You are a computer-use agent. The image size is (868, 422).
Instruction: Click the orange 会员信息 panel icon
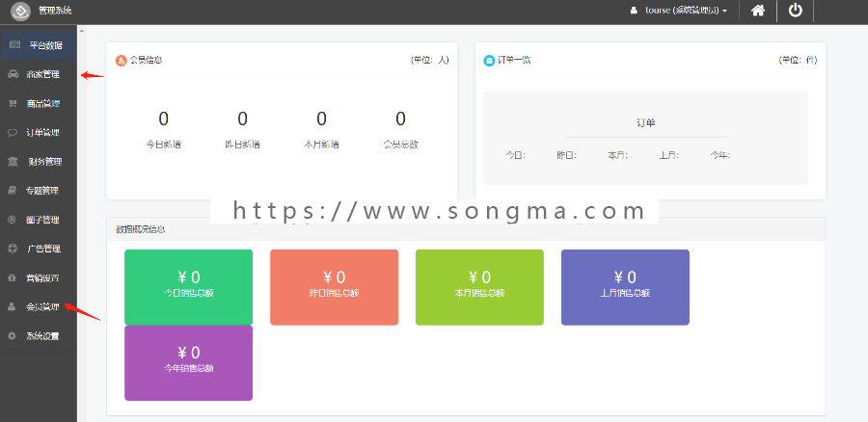(122, 61)
